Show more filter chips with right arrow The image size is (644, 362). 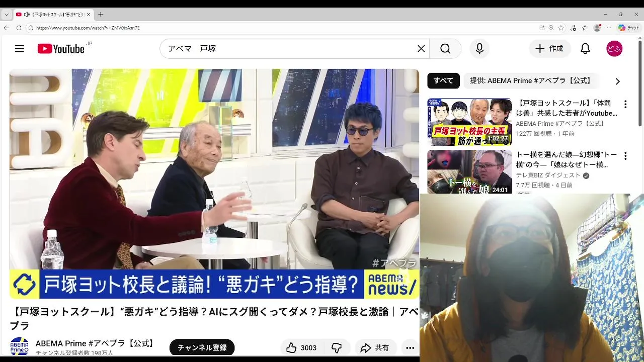pyautogui.click(x=617, y=81)
